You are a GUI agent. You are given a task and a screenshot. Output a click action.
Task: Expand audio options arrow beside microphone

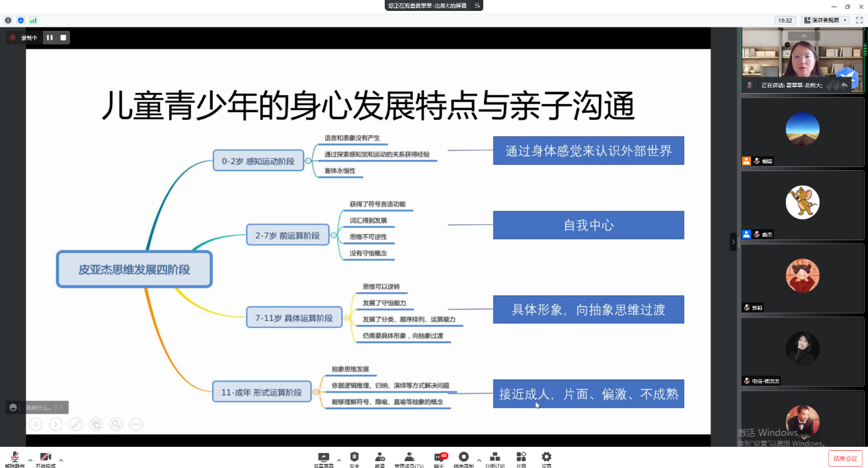pyautogui.click(x=30, y=460)
